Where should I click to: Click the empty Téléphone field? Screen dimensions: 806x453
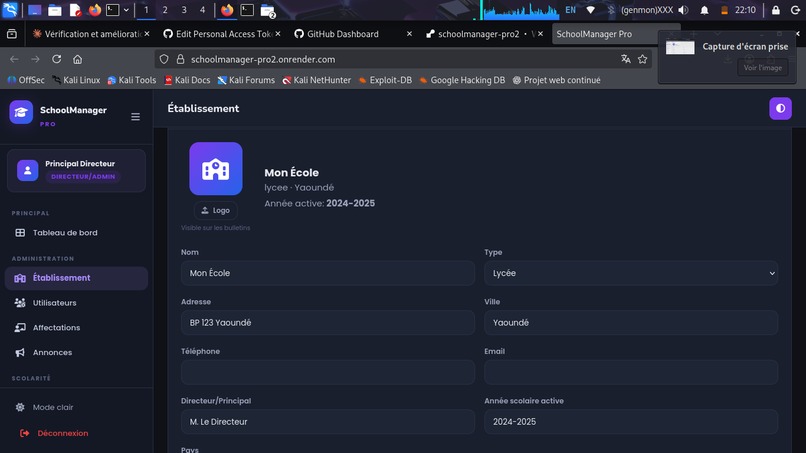[x=327, y=372]
